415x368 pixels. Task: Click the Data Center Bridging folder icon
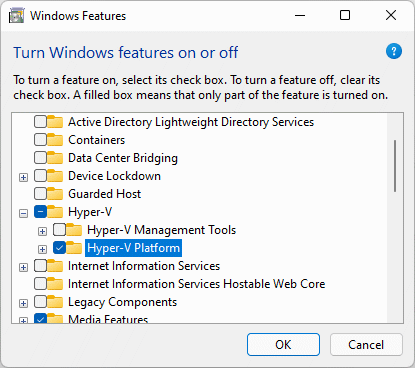(55, 158)
